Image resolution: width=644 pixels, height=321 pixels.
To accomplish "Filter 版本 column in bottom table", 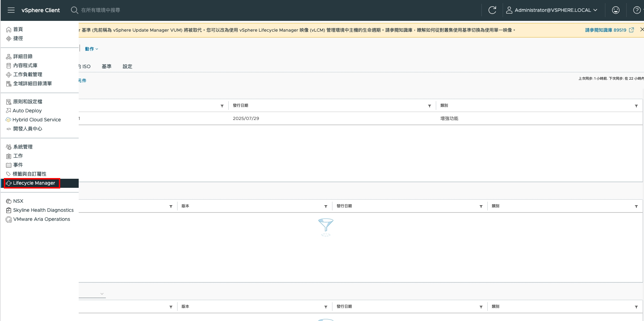I will coord(326,307).
